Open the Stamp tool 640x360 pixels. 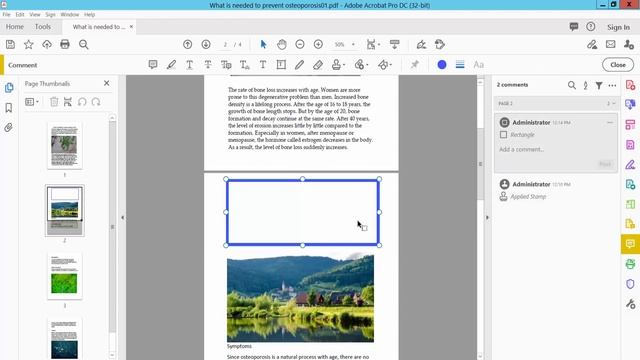338,65
